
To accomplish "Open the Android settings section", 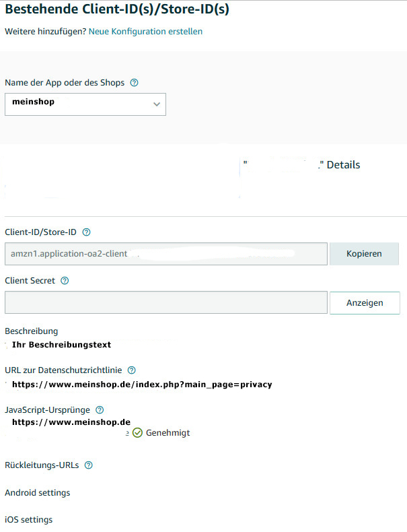I will (x=37, y=493).
